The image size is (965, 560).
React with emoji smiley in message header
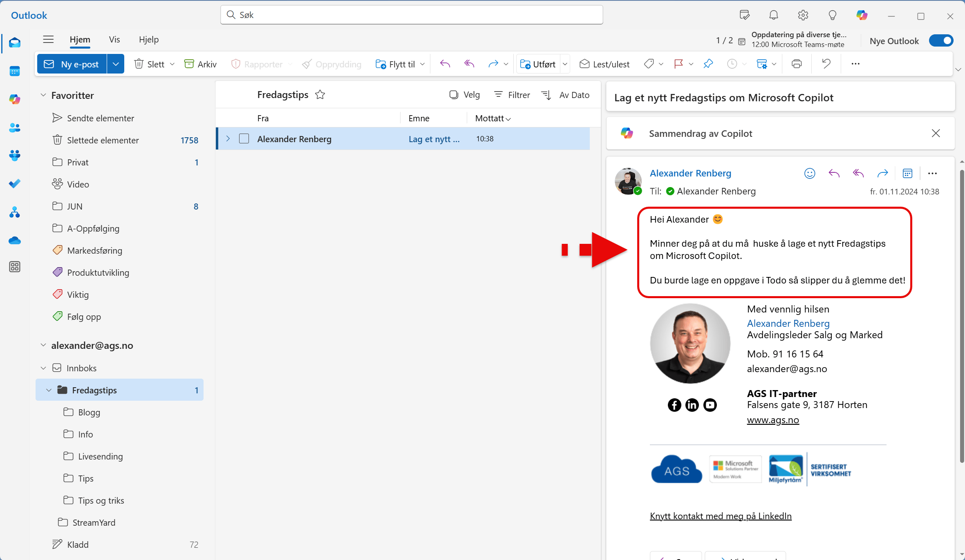(x=810, y=174)
